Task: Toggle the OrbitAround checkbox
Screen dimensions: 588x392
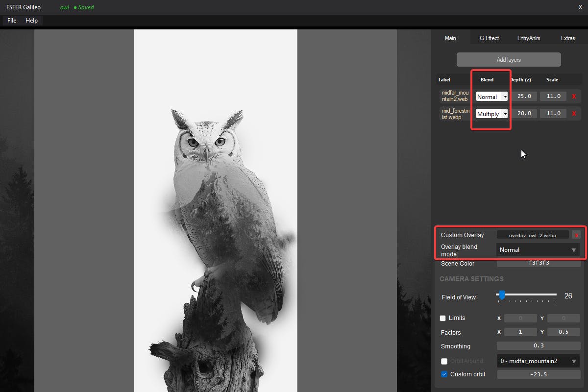Action: pyautogui.click(x=444, y=361)
